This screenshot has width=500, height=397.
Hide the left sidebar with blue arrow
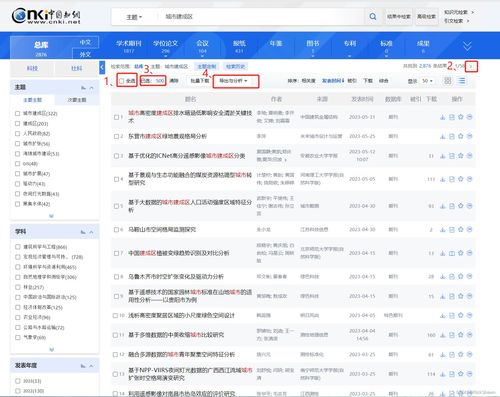(102, 67)
